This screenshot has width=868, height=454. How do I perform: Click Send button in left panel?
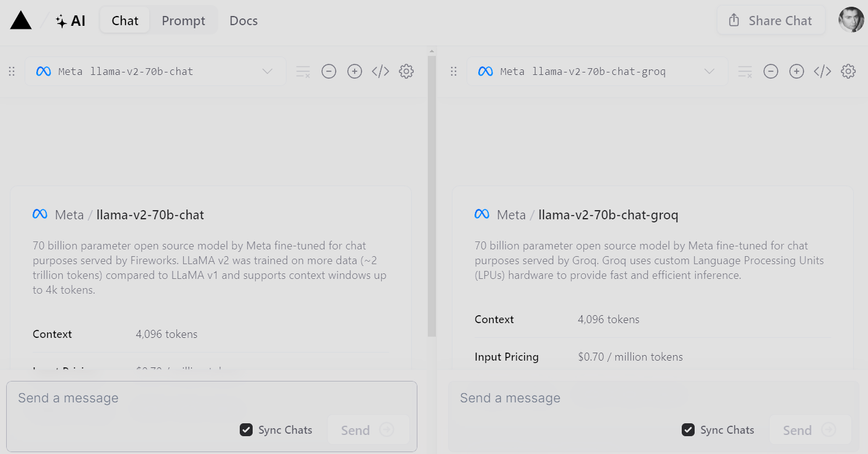368,430
